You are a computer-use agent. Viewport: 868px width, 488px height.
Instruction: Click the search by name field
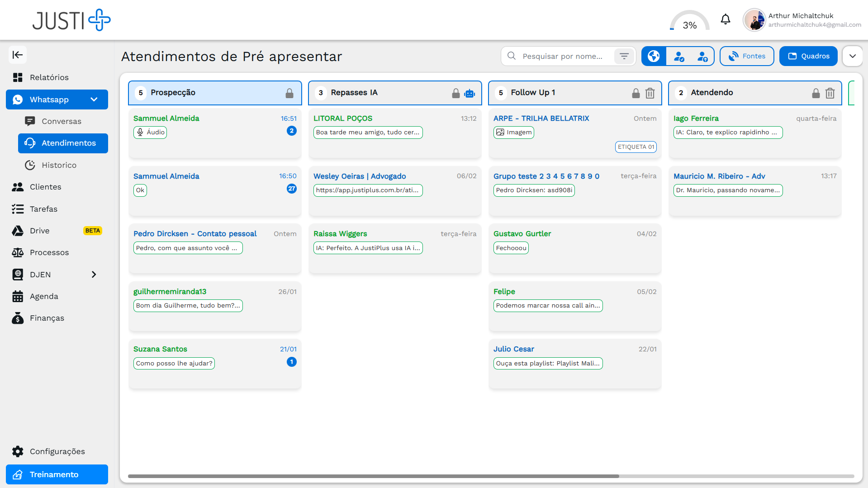click(x=563, y=56)
